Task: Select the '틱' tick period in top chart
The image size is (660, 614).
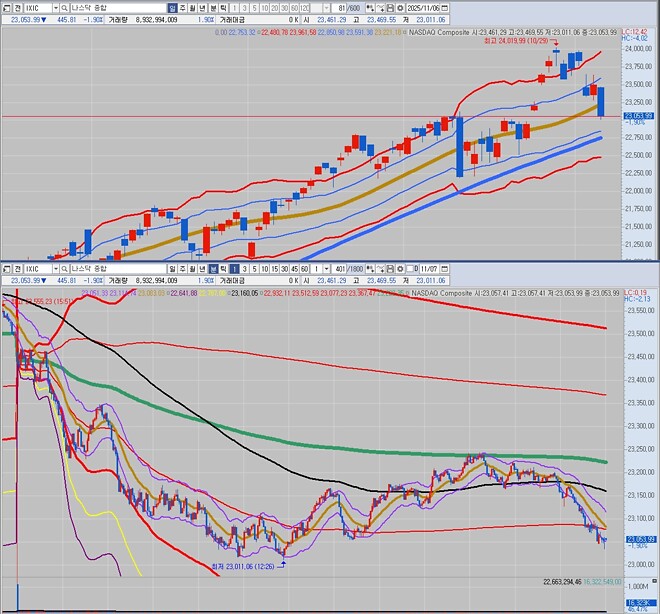Action: coord(224,8)
